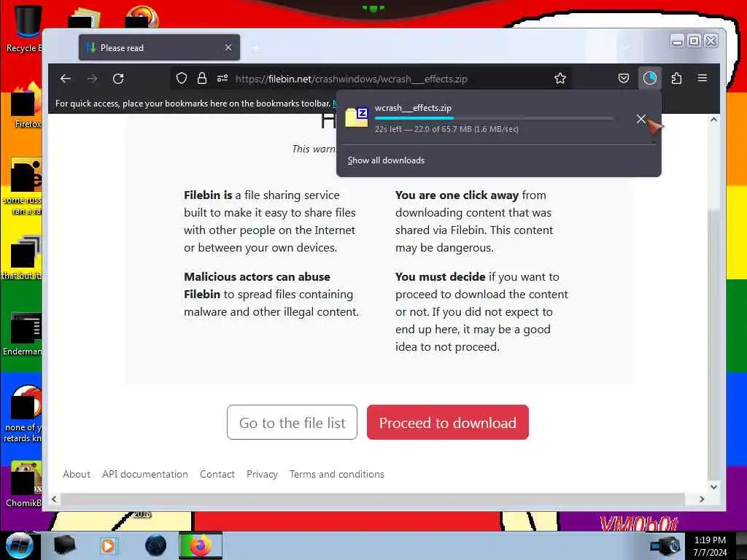Open the media player taskbar icon
The width and height of the screenshot is (747, 560).
108,545
